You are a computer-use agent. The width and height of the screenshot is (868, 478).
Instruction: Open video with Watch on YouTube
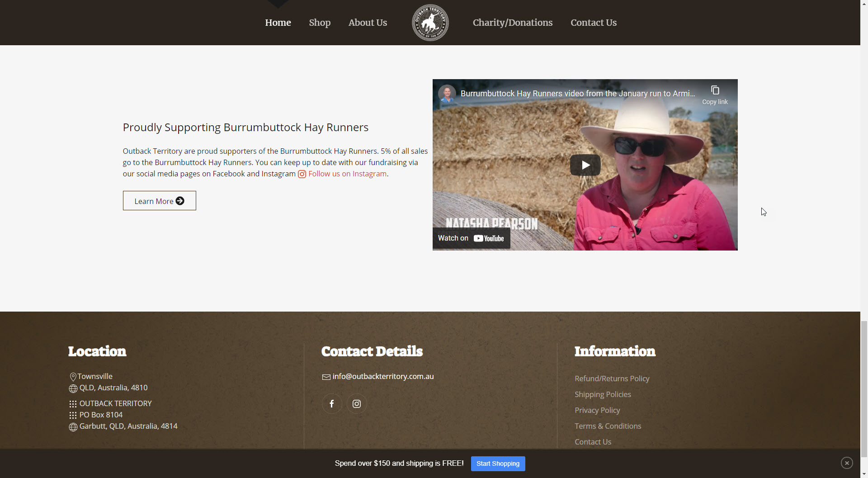click(x=471, y=238)
